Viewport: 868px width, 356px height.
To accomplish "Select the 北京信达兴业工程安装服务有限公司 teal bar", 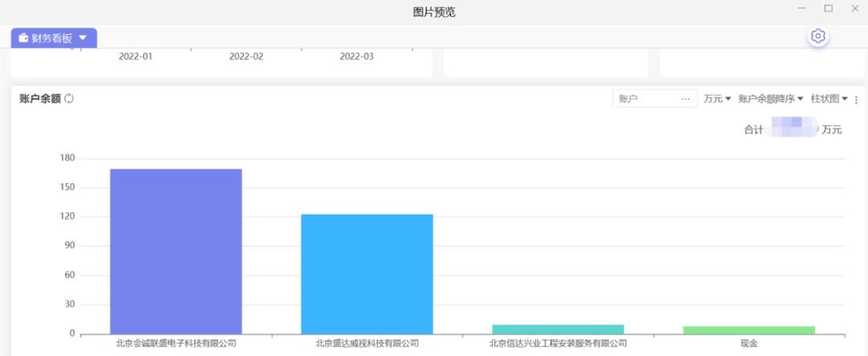I will tap(558, 329).
